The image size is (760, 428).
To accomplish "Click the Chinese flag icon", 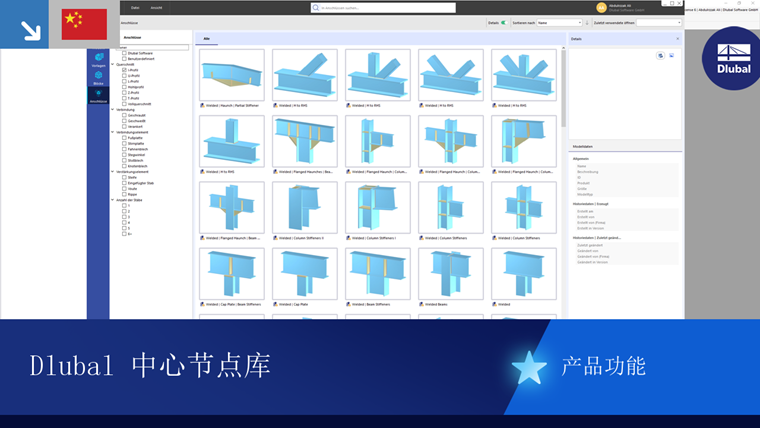I will pyautogui.click(x=84, y=24).
